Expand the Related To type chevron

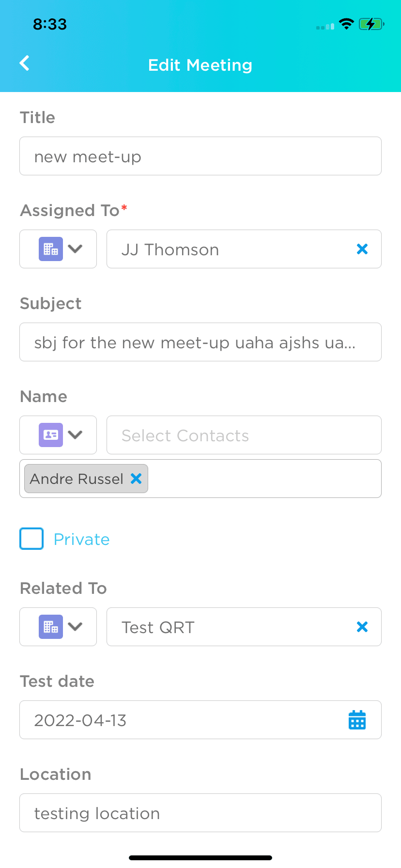pos(75,627)
